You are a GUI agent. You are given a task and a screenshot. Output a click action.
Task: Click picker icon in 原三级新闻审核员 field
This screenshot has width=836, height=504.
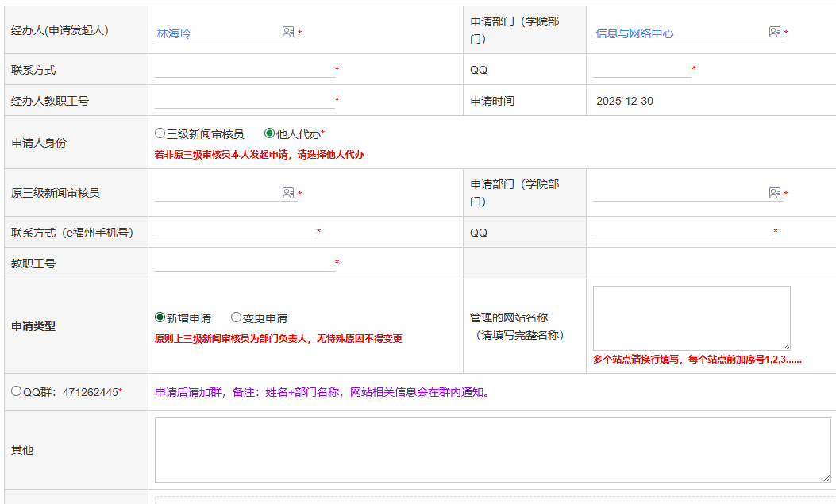[288, 193]
